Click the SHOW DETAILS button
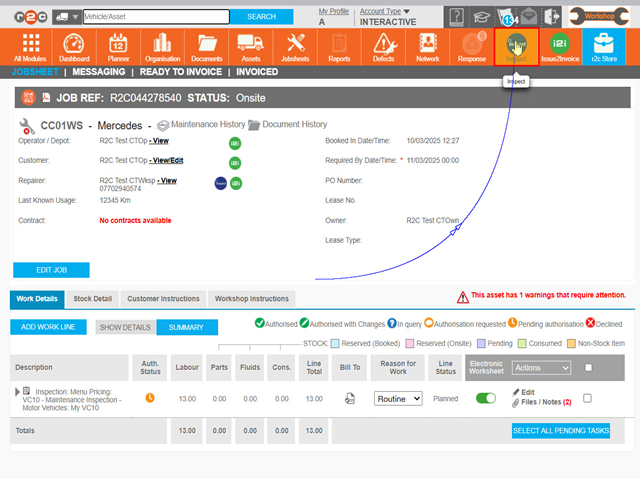Viewport: 641px width, 480px height. [126, 327]
